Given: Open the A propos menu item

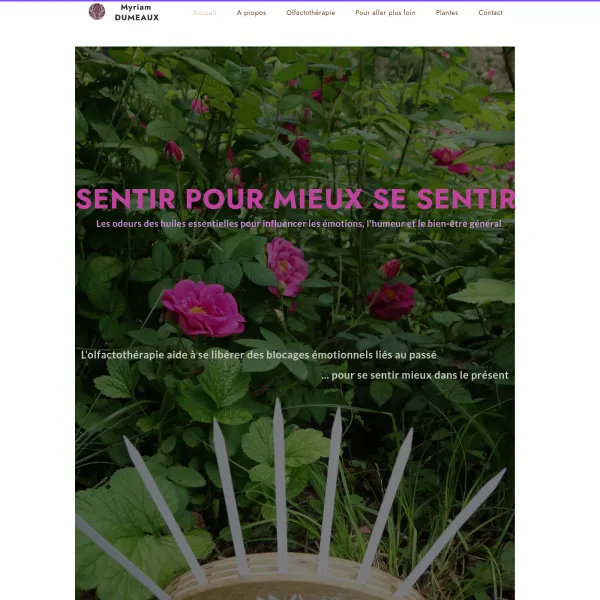Looking at the screenshot, I should point(251,13).
